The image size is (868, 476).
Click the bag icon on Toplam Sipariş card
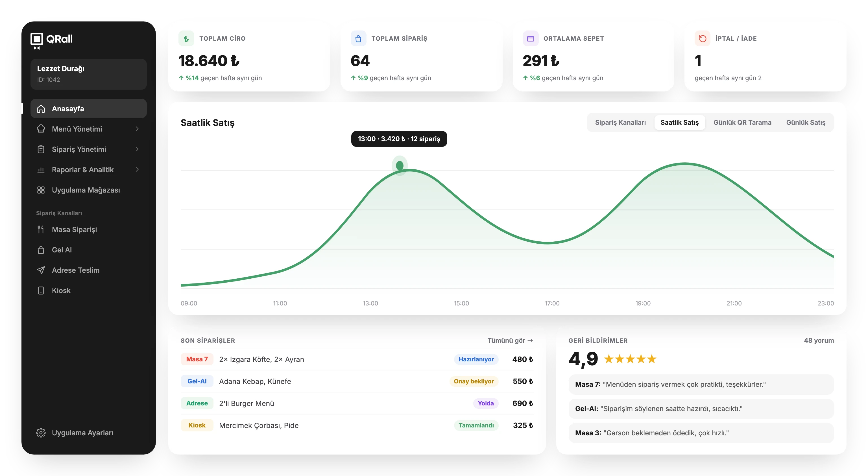point(358,38)
